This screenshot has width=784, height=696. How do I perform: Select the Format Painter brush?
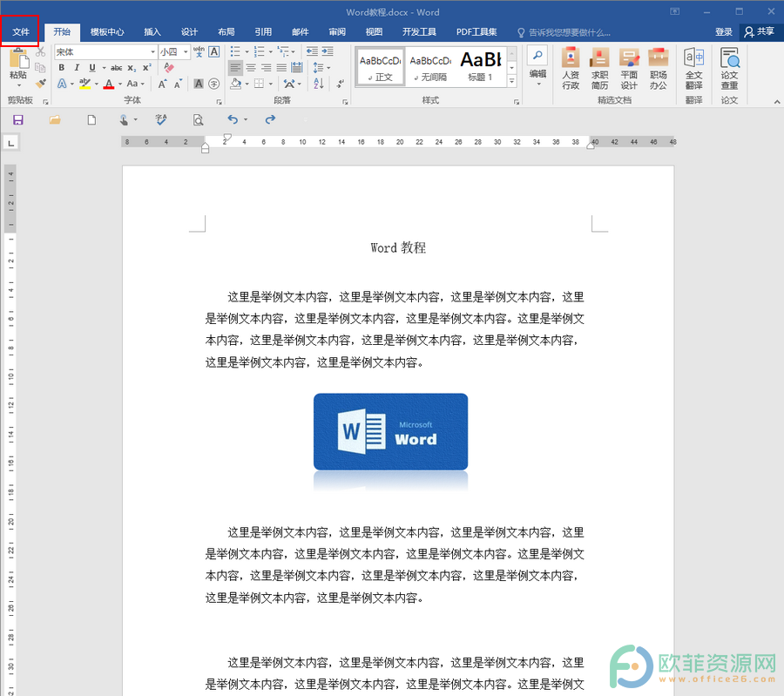tap(40, 83)
